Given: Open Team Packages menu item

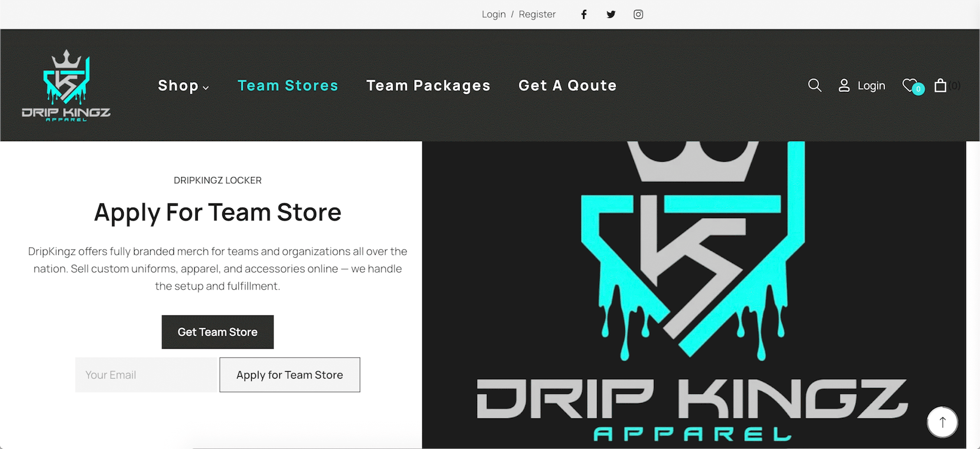Looking at the screenshot, I should (x=428, y=86).
